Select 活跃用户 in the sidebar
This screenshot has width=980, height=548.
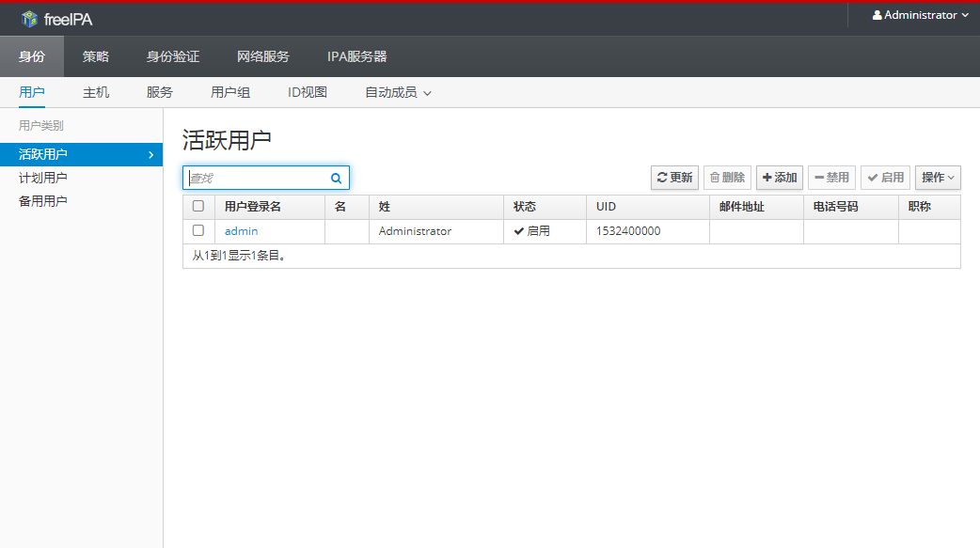(x=81, y=154)
